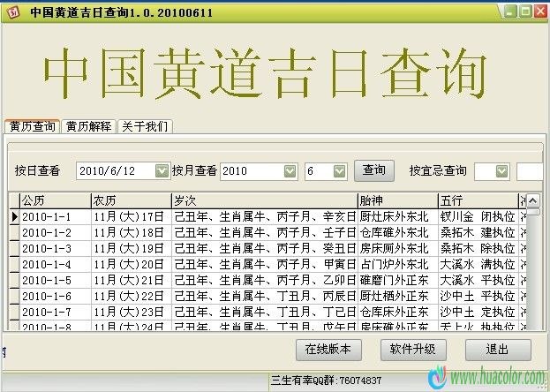Open the date picker dropdown for 按日查看
Image resolution: width=550 pixels, height=392 pixels.
[162, 171]
